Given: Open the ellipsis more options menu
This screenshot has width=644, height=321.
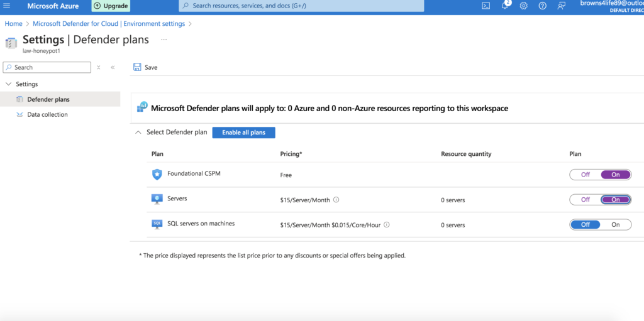Looking at the screenshot, I should (164, 40).
